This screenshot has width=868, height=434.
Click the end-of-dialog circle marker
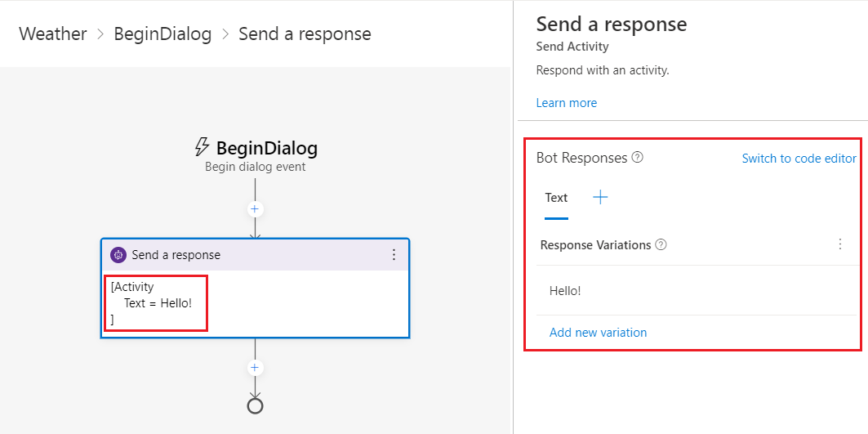(x=255, y=405)
